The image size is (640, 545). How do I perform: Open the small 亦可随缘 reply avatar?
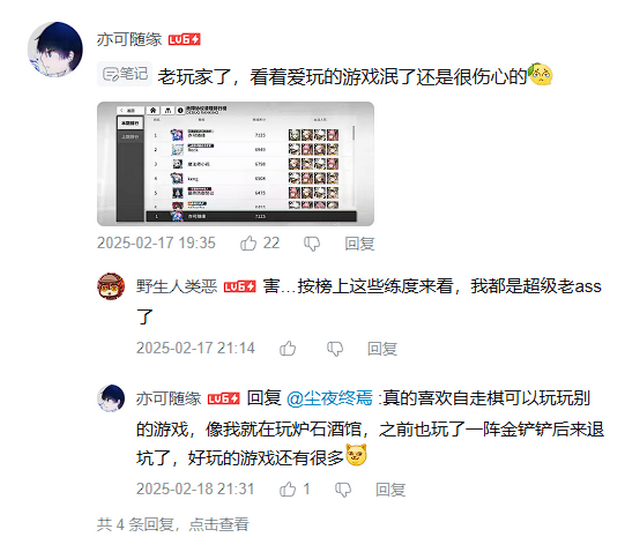pyautogui.click(x=111, y=398)
